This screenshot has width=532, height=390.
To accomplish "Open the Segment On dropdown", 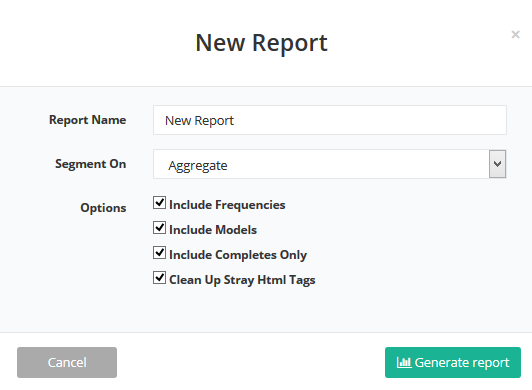I will [x=330, y=164].
